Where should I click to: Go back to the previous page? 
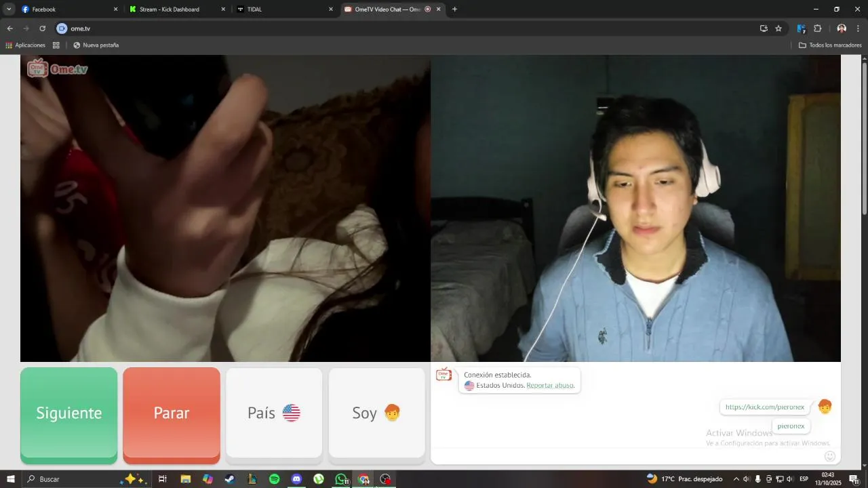pos(10,28)
